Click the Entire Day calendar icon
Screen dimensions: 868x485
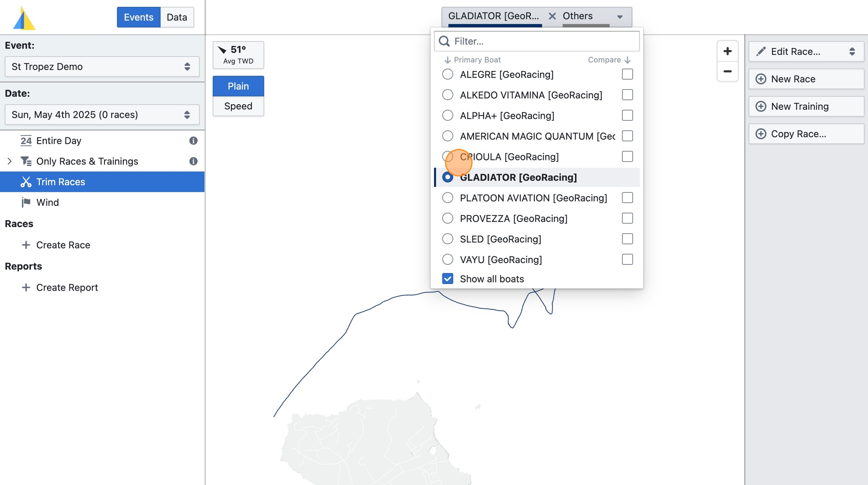tap(26, 141)
